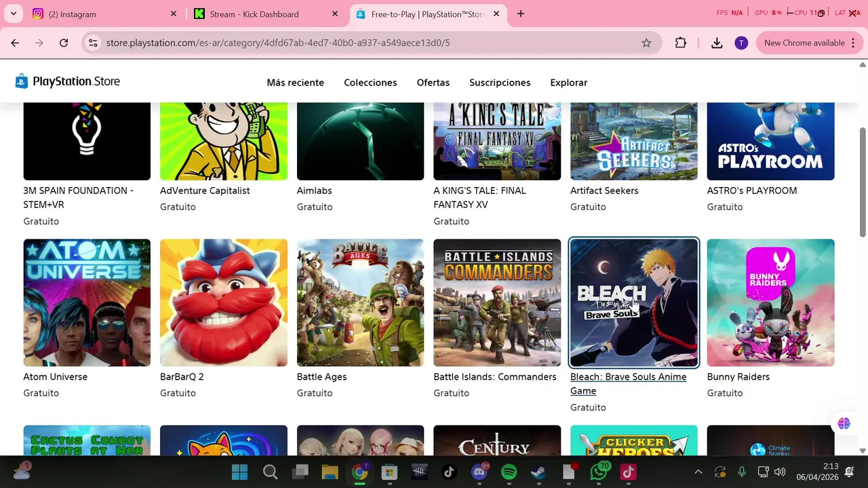This screenshot has height=488, width=868.
Task: Select ASTRO's PLAYROOM cover image
Action: pos(771,141)
